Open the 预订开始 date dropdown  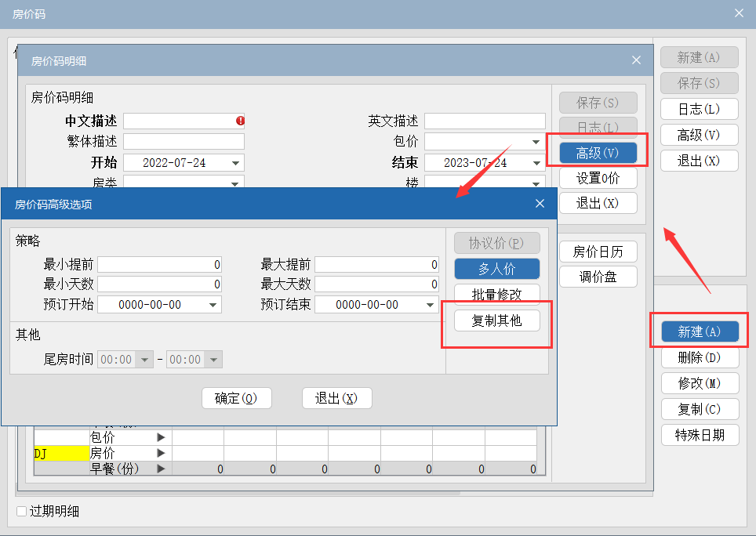(213, 305)
